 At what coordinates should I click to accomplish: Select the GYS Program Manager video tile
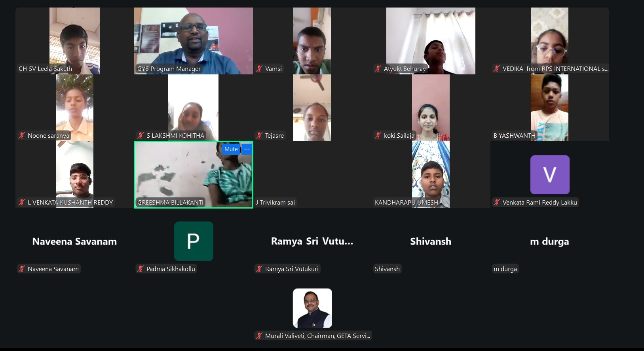(x=194, y=41)
